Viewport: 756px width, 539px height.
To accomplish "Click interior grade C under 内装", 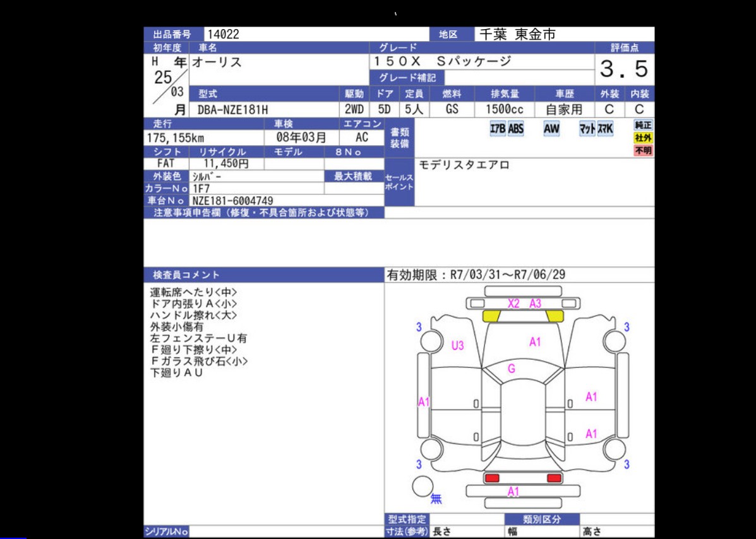I will (639, 109).
